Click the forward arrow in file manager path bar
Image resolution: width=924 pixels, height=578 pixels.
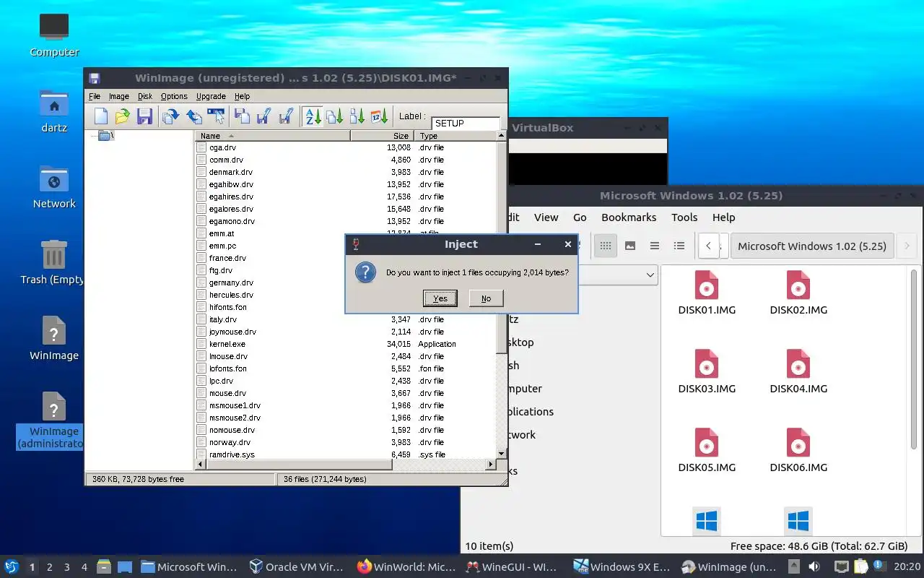[x=907, y=246]
